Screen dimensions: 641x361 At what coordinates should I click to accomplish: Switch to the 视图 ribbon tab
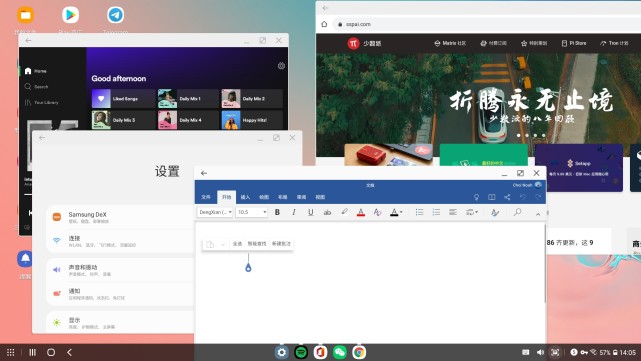click(x=320, y=197)
